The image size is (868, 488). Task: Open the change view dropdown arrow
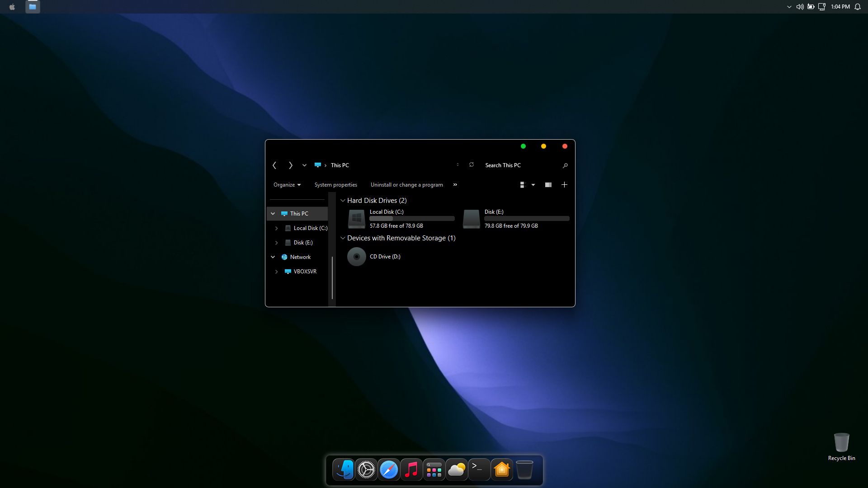533,185
